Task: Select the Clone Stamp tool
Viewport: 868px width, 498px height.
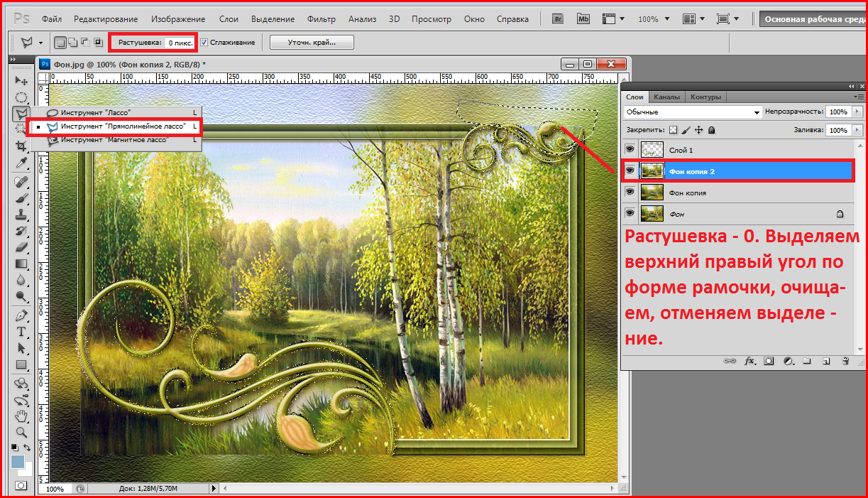Action: 21,214
